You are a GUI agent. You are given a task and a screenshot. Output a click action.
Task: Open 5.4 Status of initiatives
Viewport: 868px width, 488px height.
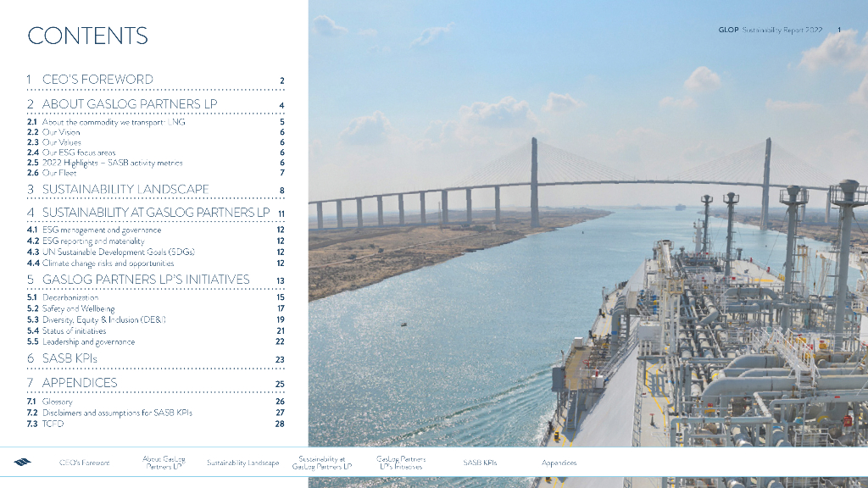(156, 331)
